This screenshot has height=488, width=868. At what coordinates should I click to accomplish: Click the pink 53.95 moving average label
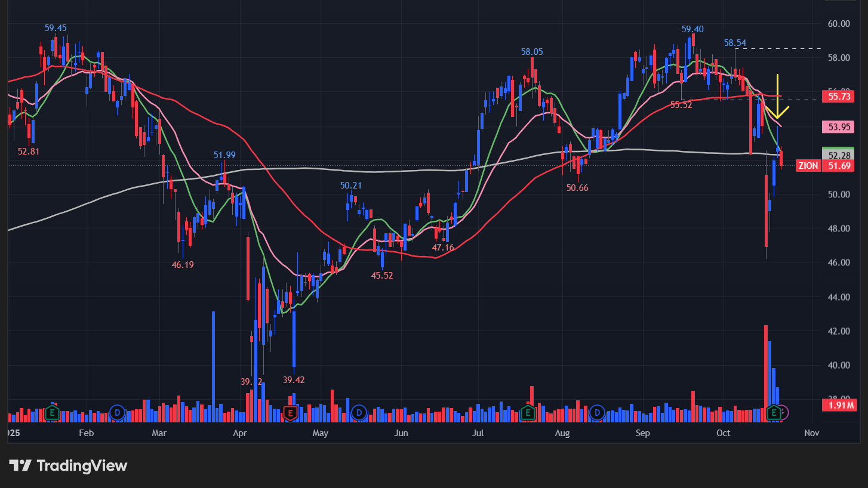tap(838, 126)
